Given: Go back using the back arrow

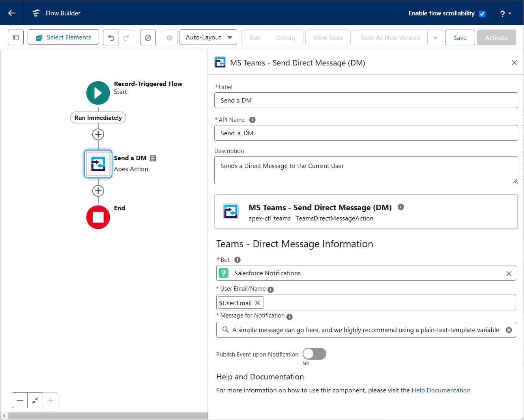Looking at the screenshot, I should click(12, 13).
